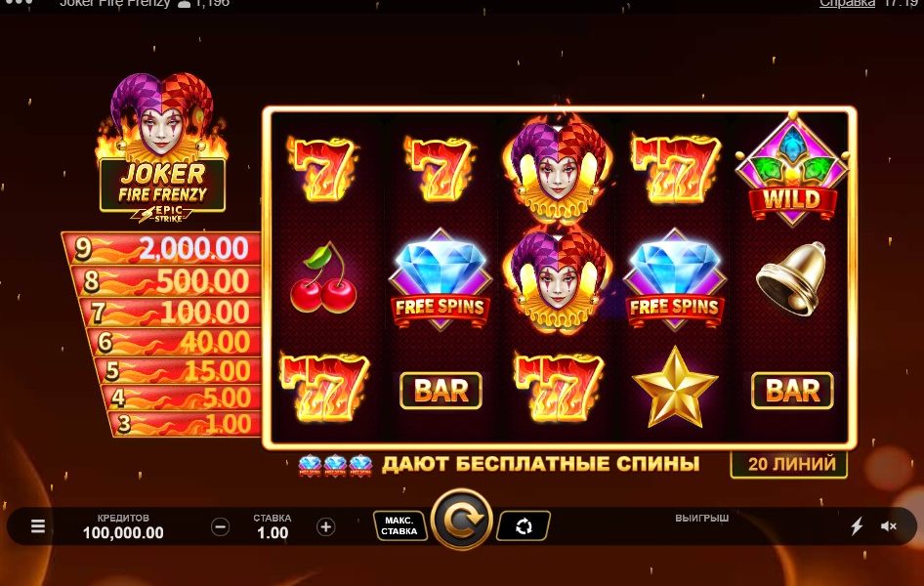Select the 40.00 prize ladder row
This screenshot has width=924, height=586.
coord(176,342)
